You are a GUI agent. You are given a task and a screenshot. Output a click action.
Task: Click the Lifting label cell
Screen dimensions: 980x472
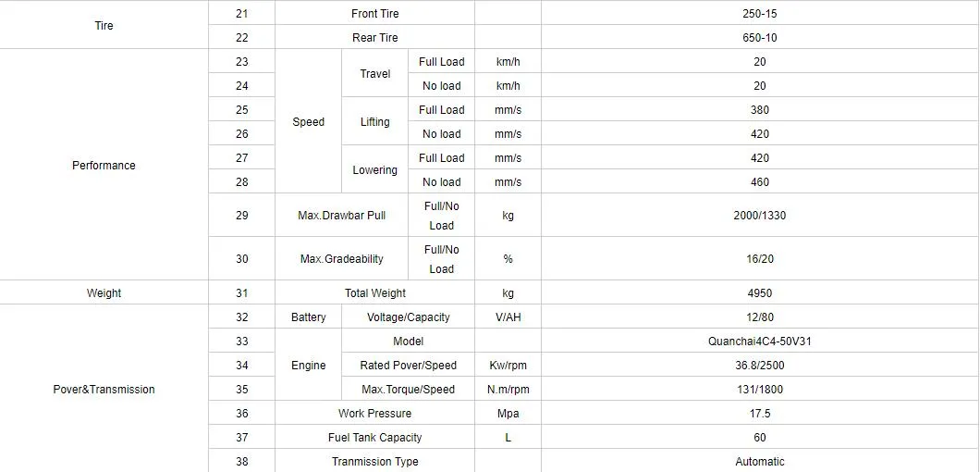coord(374,122)
